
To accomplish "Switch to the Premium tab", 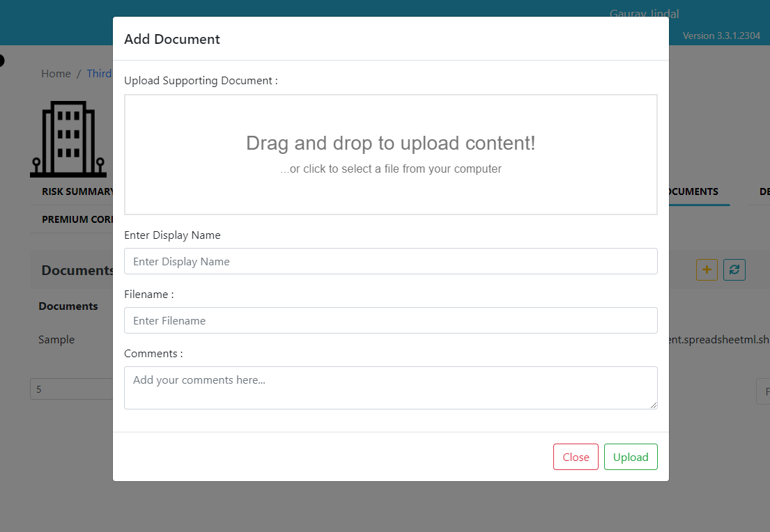I will pyautogui.click(x=77, y=219).
